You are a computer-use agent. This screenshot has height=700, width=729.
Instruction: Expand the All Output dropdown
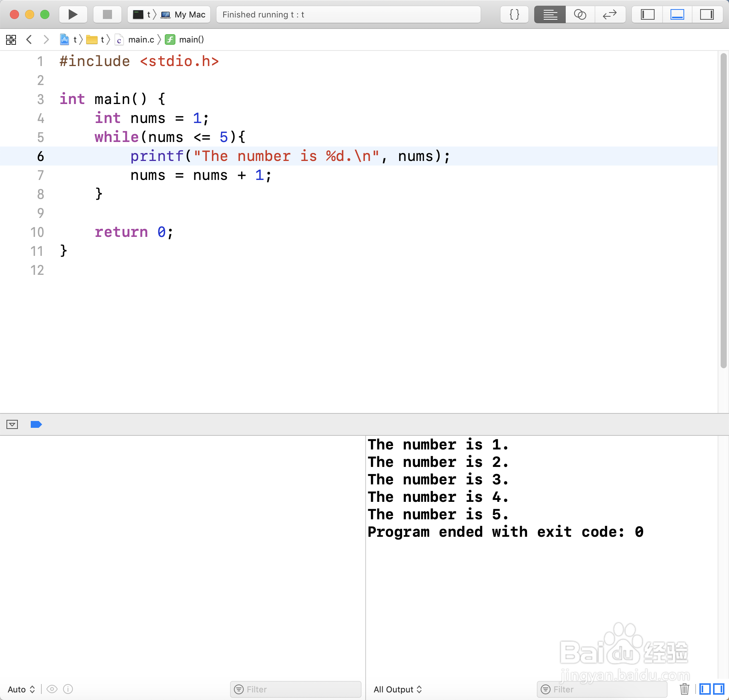[398, 689]
